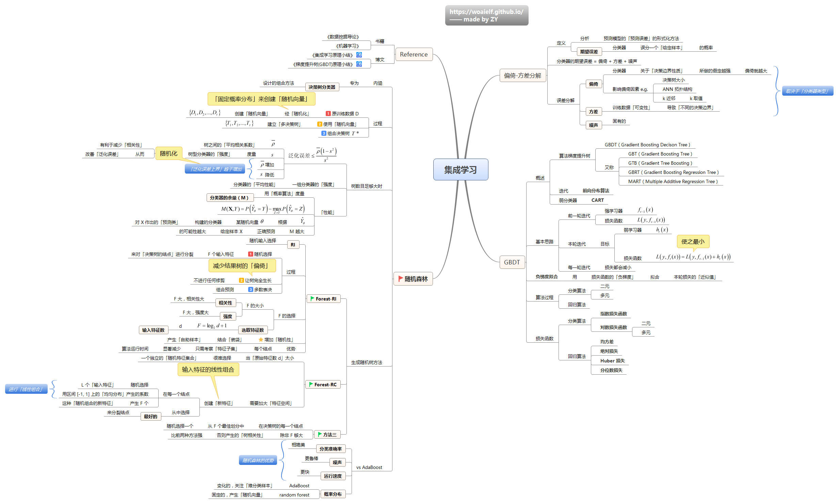Select the GBDT main topic node

point(512,262)
